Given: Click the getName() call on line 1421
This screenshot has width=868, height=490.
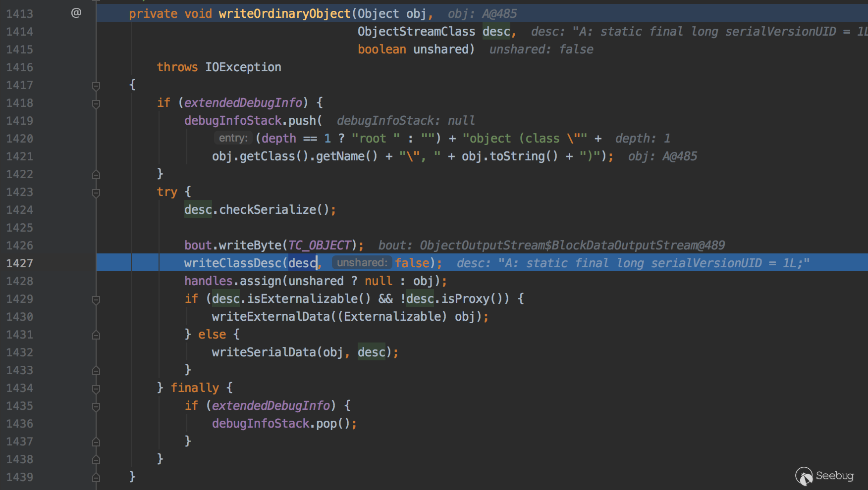Looking at the screenshot, I should (x=347, y=156).
